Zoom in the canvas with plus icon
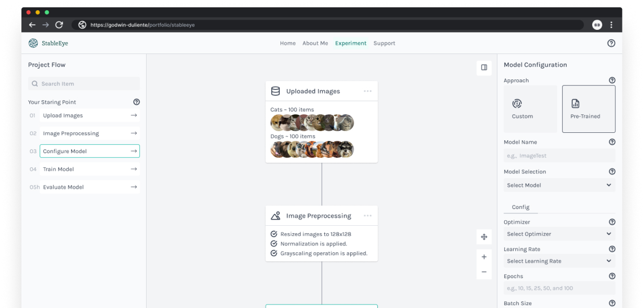The width and height of the screenshot is (644, 308). [484, 257]
